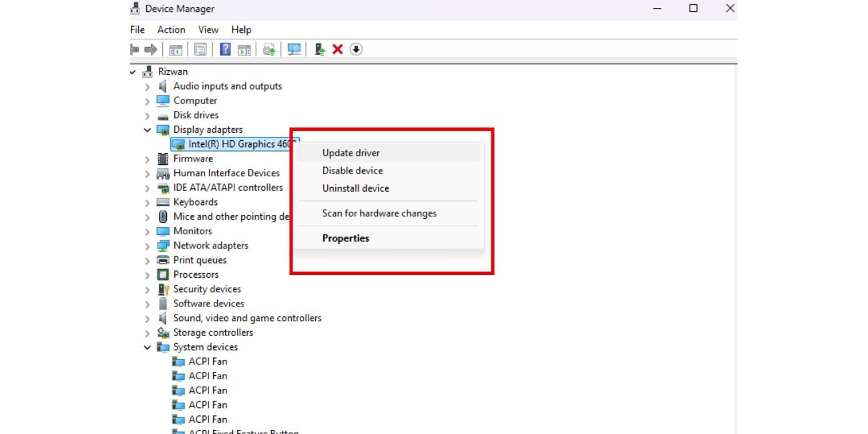Screen dimensions: 868x434
Task: Select Uninstall device in the context menu
Action: click(388, 188)
